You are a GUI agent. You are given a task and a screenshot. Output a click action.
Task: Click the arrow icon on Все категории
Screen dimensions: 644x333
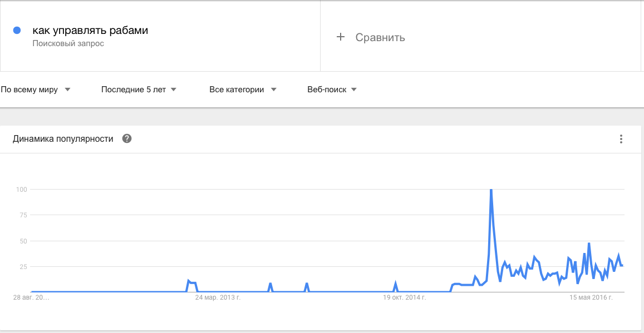273,89
